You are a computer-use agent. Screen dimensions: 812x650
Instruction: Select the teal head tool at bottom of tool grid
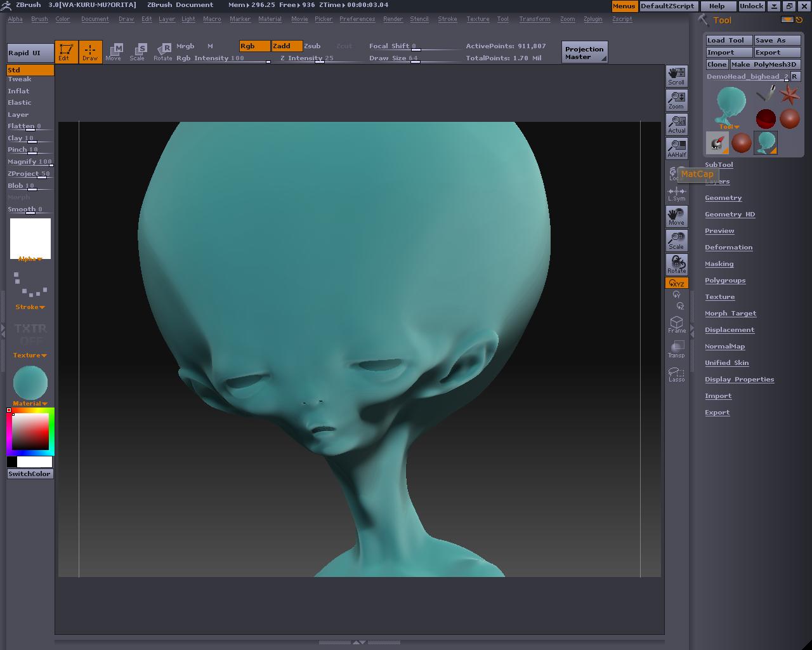766,143
